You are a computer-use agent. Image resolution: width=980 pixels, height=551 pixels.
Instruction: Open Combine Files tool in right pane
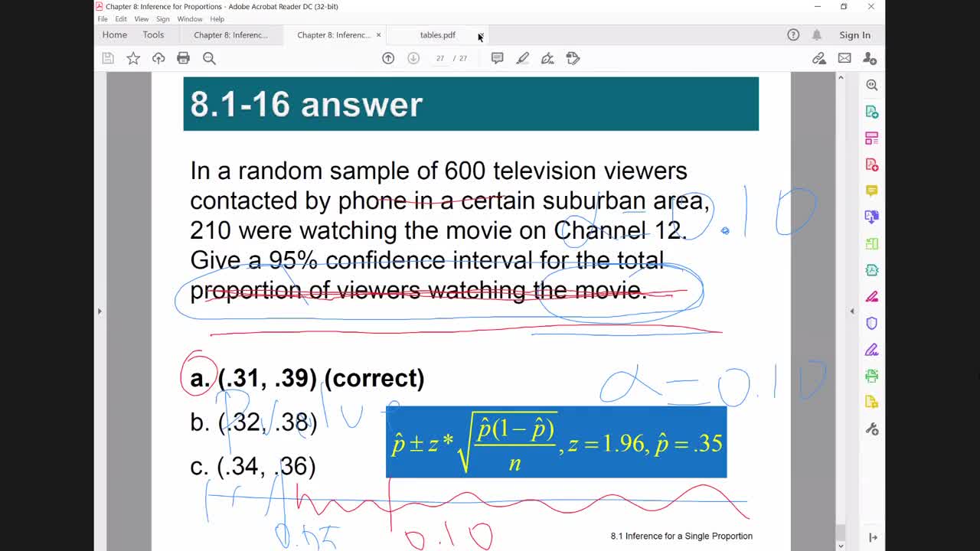(871, 217)
